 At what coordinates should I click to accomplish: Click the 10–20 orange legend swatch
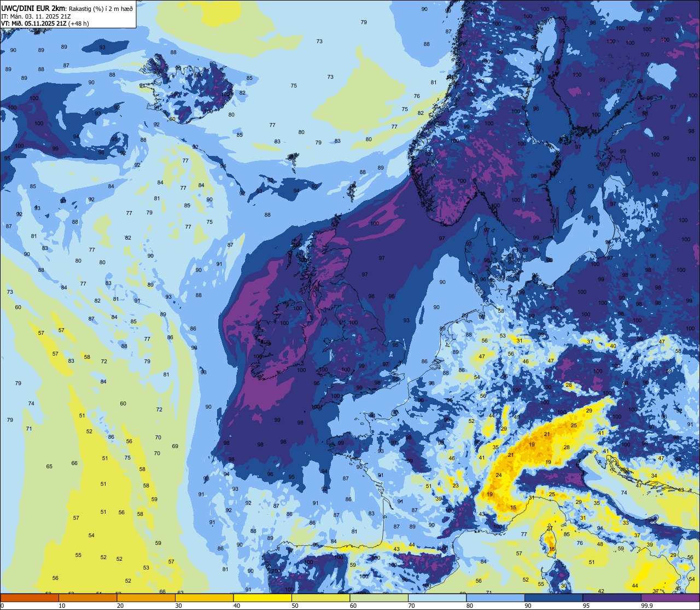pos(87,597)
